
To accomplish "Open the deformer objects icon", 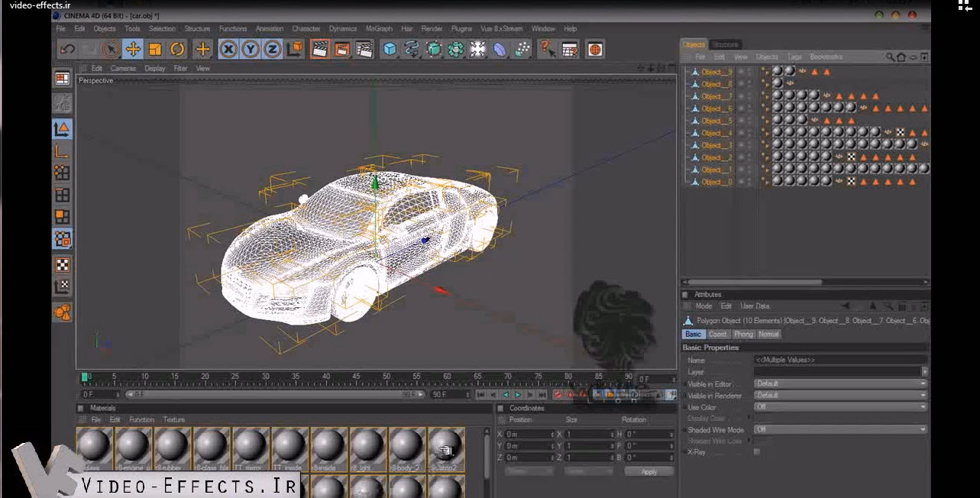I will tap(500, 50).
